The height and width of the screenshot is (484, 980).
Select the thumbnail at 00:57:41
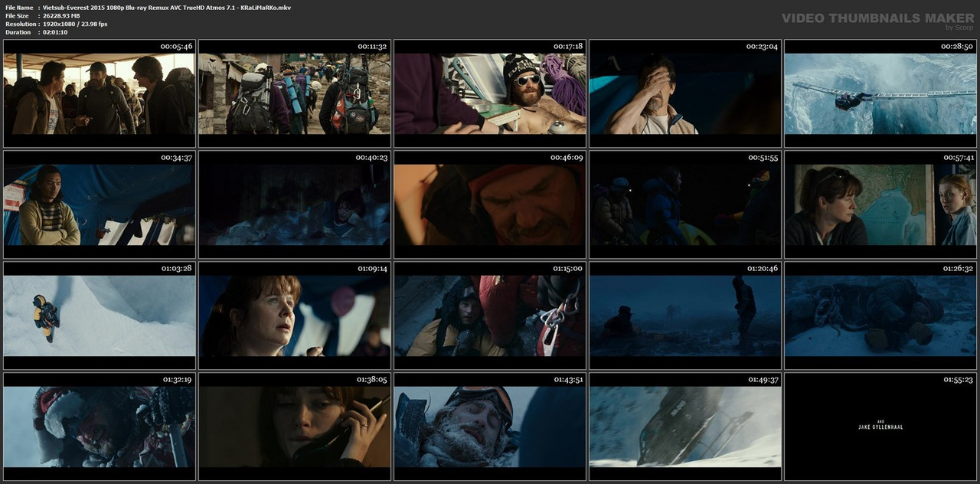pyautogui.click(x=880, y=204)
